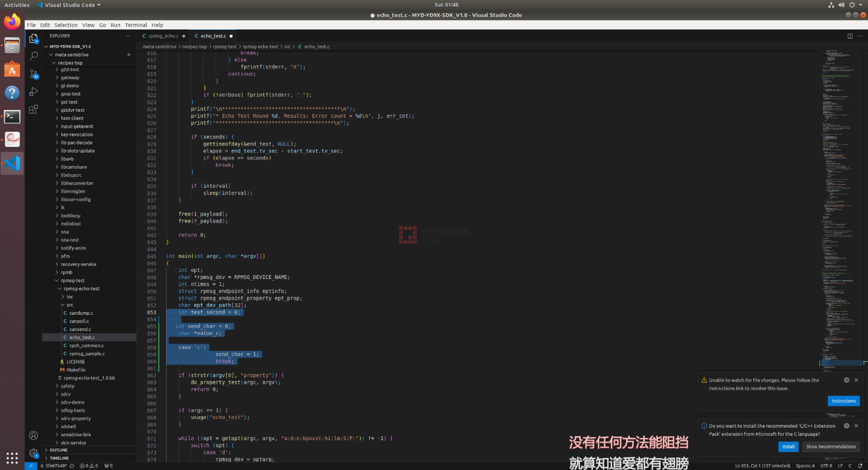868x470 pixels.
Task: Expand the TIMELINE section
Action: click(x=59, y=458)
